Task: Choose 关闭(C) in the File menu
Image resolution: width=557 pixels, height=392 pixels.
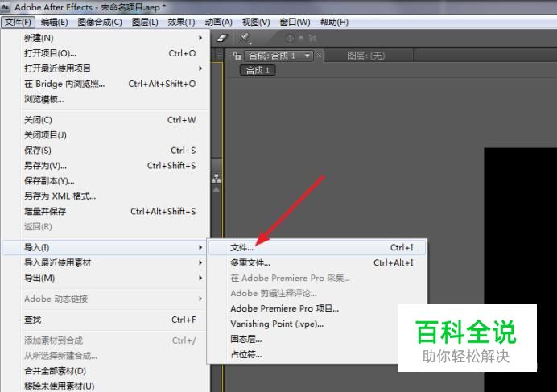Action: tap(105, 120)
